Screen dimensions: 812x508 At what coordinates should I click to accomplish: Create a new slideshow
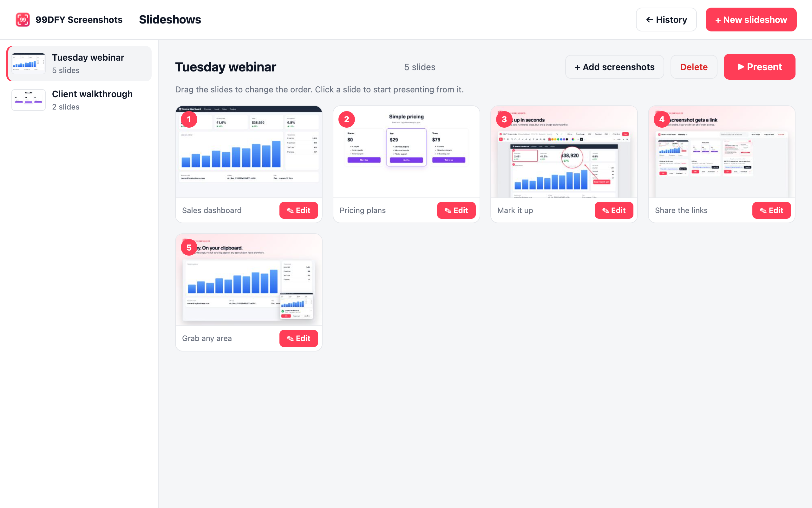tap(751, 19)
